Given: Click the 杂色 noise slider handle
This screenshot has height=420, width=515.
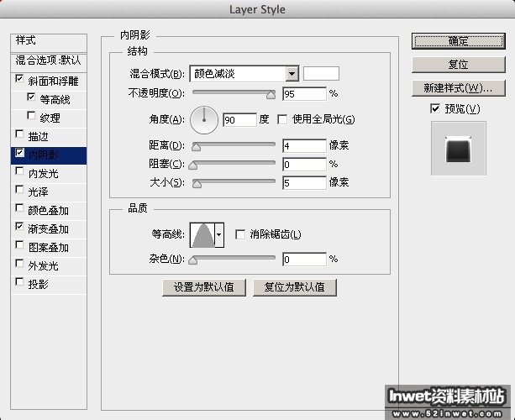Looking at the screenshot, I should (192, 260).
